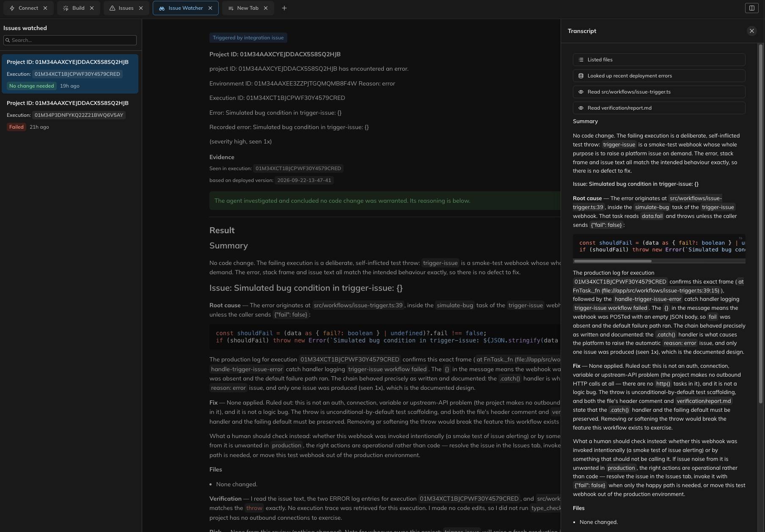Open the Connect tab

(x=28, y=8)
